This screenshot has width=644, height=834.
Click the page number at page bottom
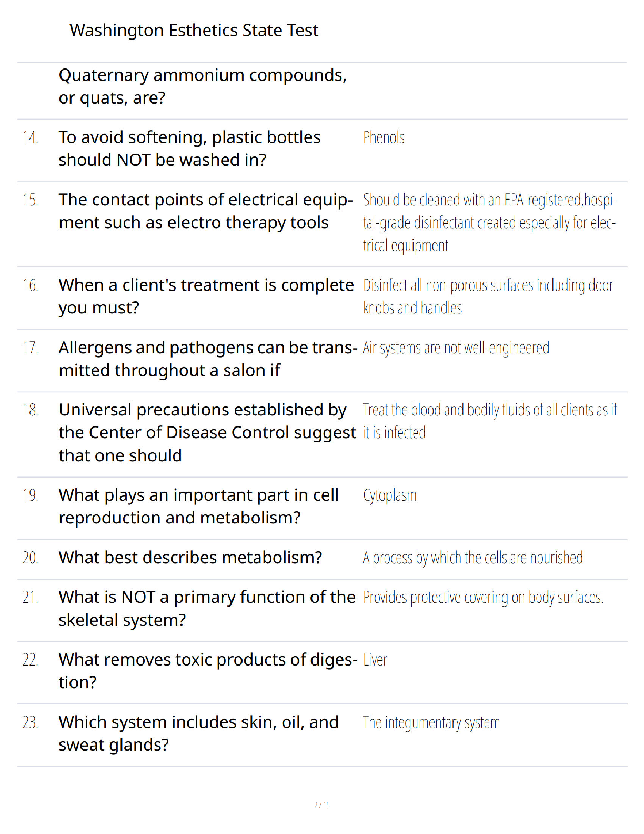[321, 805]
